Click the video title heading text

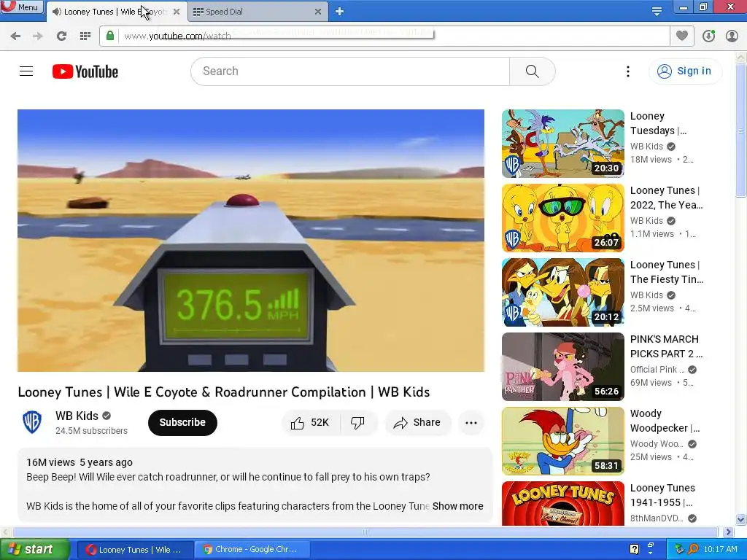tap(223, 392)
